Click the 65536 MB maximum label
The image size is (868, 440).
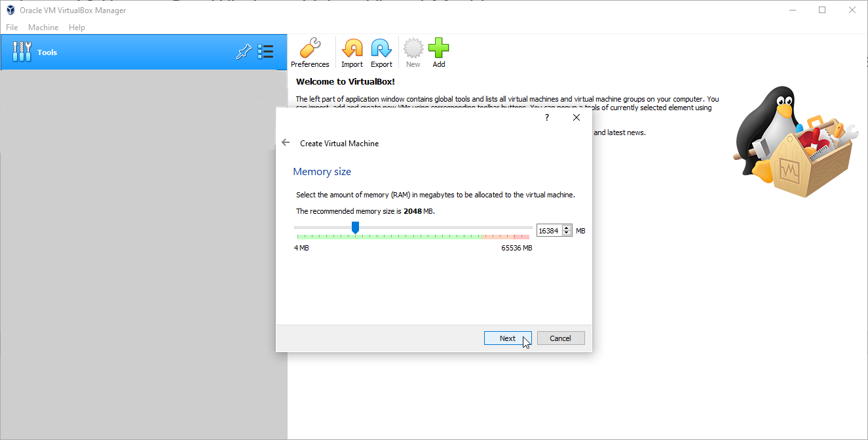517,248
